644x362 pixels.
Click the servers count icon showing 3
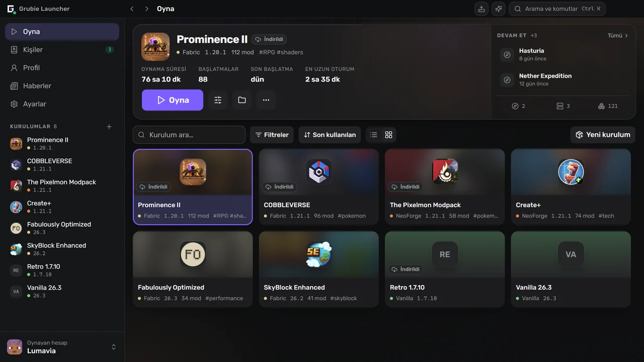pos(563,106)
